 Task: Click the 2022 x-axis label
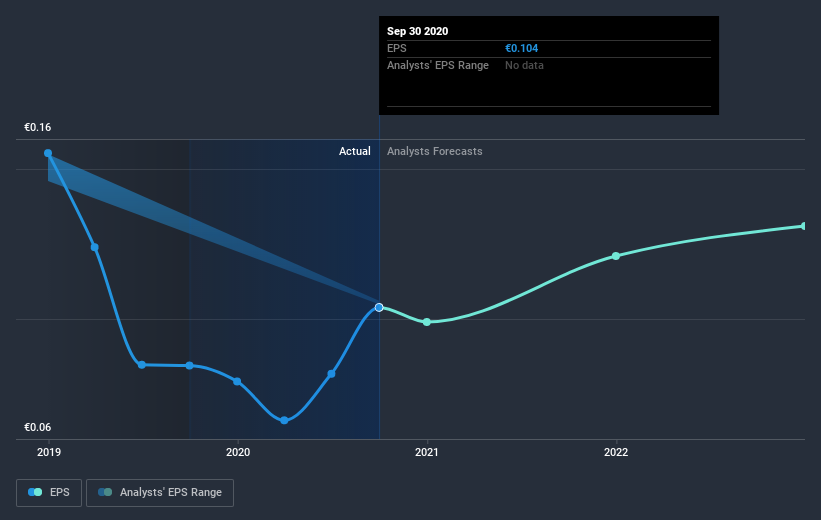click(x=616, y=452)
